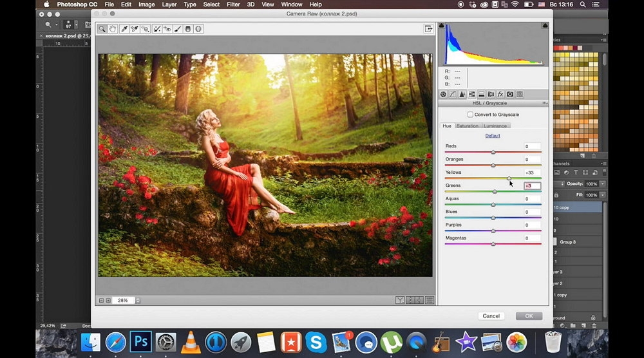Select the Hand tool in Camera Raw
644x358 pixels.
point(113,29)
